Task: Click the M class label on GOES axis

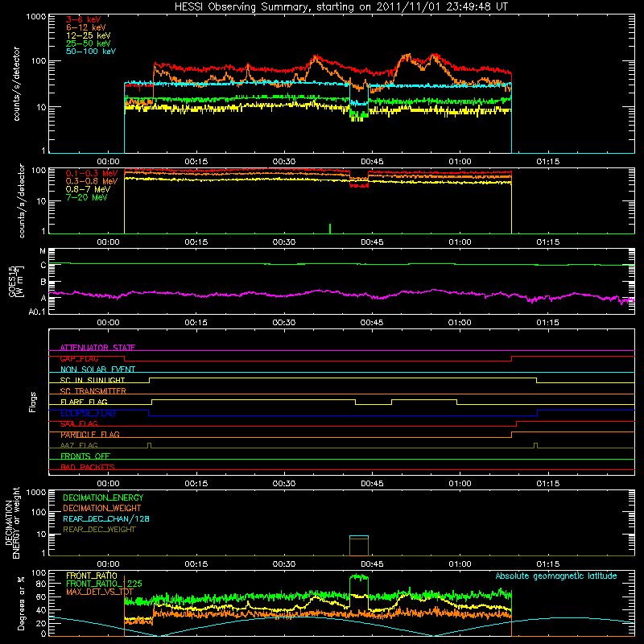Action: pos(43,250)
